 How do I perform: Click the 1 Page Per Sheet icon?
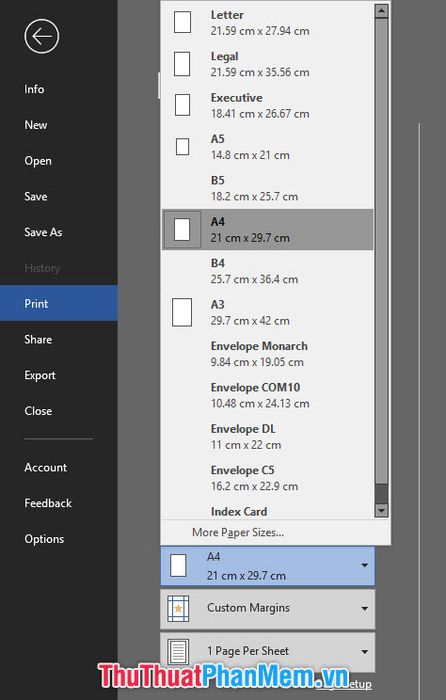pyautogui.click(x=178, y=652)
